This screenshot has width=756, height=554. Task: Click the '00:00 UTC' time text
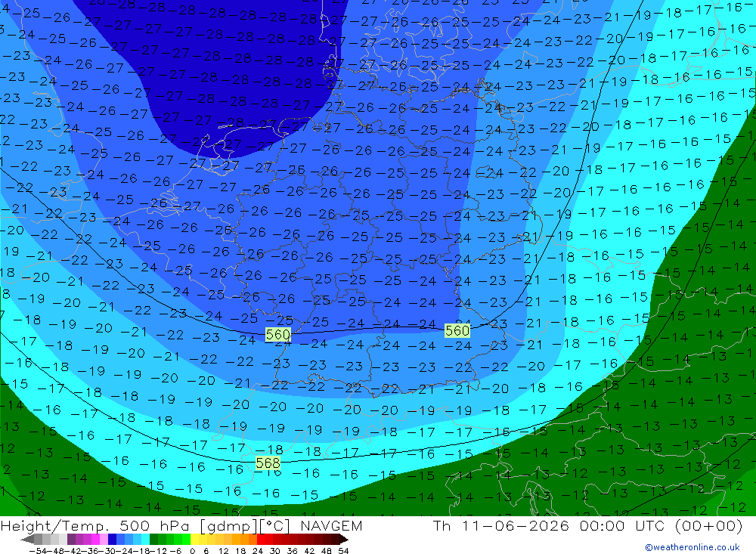[x=622, y=525]
